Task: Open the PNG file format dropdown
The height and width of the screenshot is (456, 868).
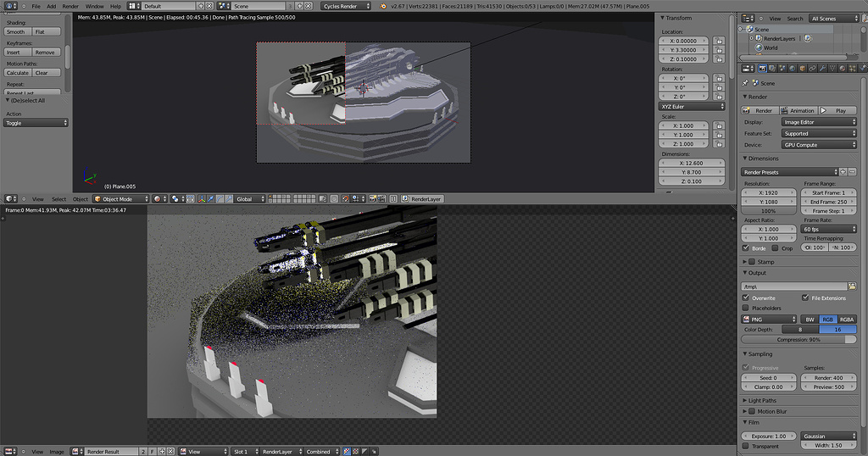Action: point(769,320)
